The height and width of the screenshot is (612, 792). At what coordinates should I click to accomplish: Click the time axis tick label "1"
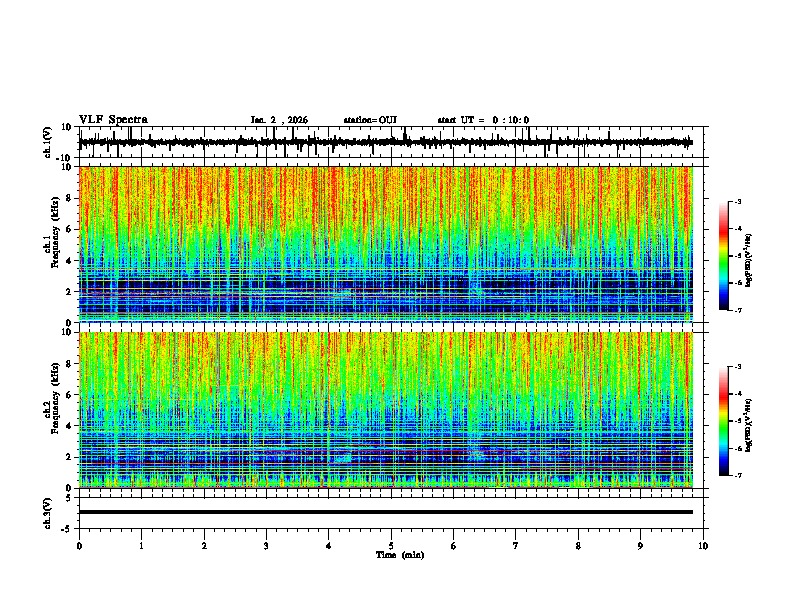[141, 546]
